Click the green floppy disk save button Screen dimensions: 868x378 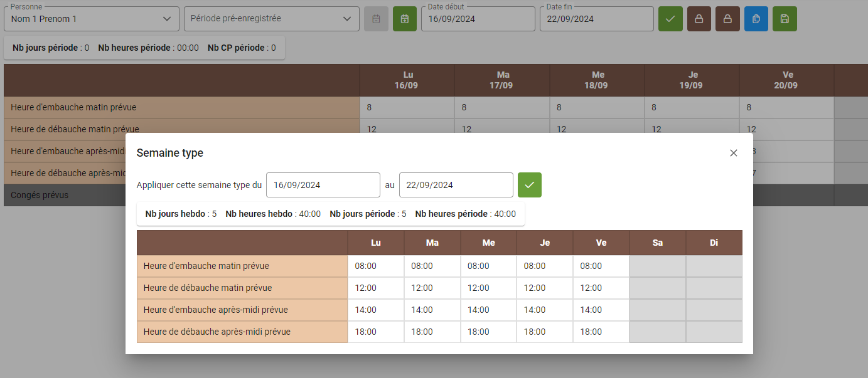[785, 19]
